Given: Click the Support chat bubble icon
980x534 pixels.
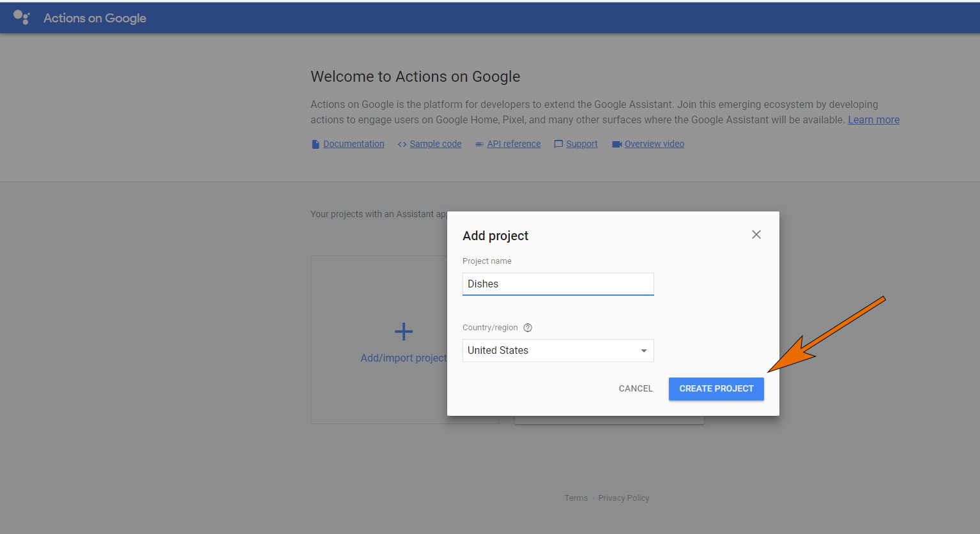Looking at the screenshot, I should coord(558,144).
